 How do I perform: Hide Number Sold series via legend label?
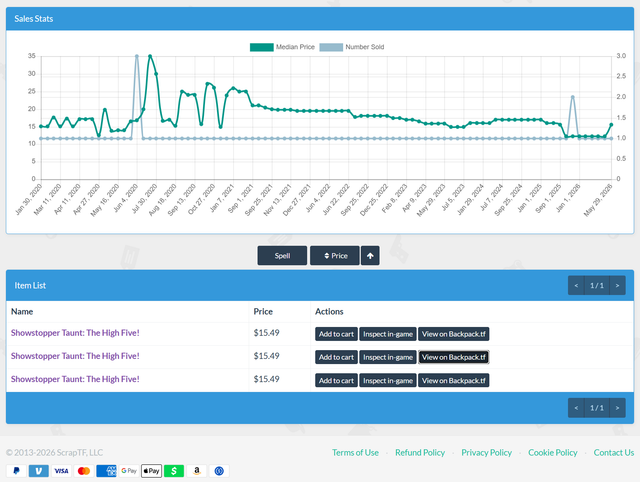click(x=364, y=47)
